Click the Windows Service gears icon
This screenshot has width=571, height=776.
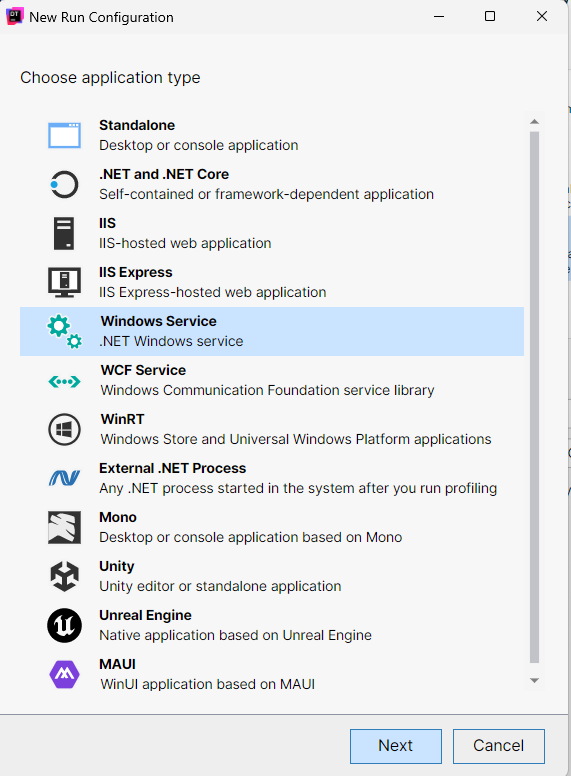(64, 331)
